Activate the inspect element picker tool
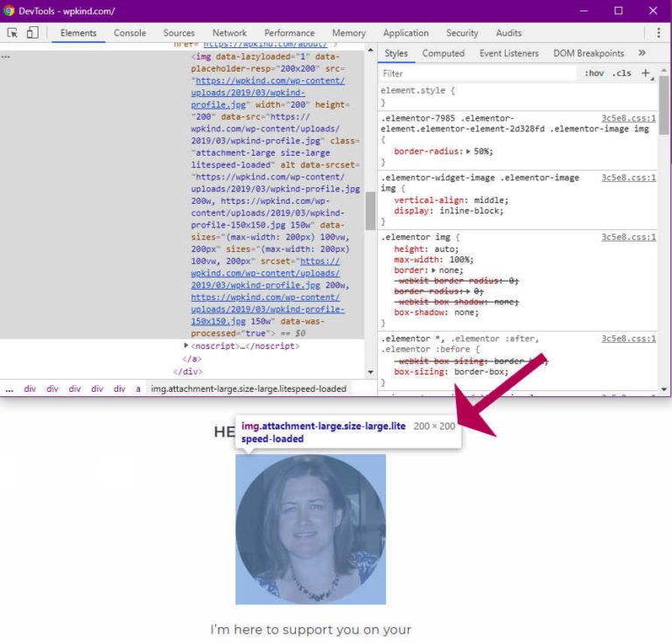This screenshot has width=672, height=643. click(x=13, y=33)
